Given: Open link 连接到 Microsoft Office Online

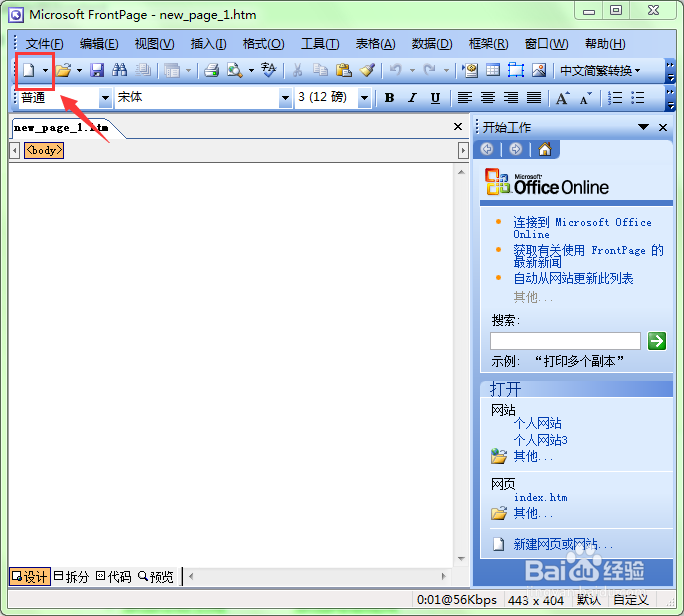Looking at the screenshot, I should pyautogui.click(x=582, y=228).
